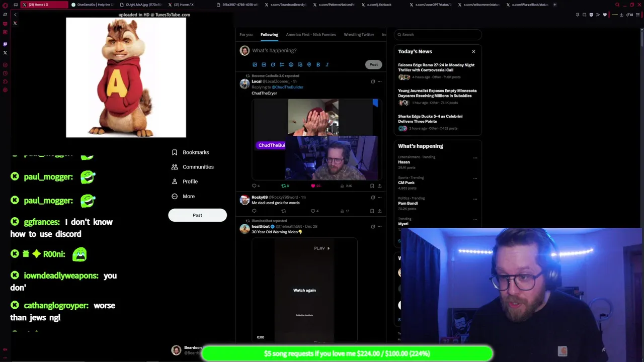644x362 pixels.
Task: Switch to x.com/PatternsNoticed browser tab
Action: pos(334,5)
